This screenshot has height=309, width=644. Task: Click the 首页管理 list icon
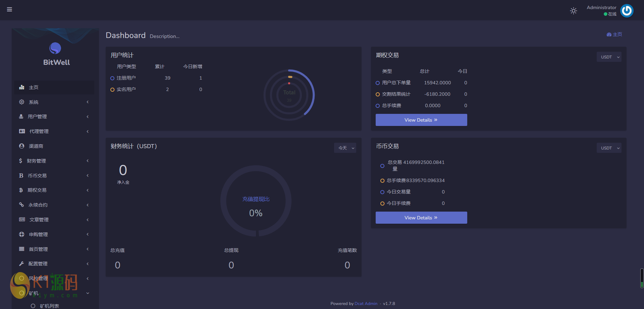22,249
